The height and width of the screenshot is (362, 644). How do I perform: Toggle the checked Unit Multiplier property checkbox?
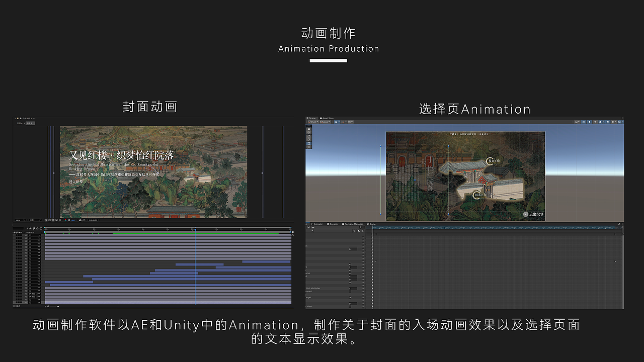point(353,288)
